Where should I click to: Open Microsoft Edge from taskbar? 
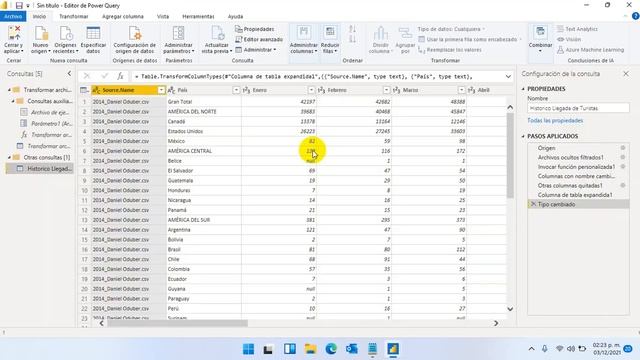coord(331,349)
